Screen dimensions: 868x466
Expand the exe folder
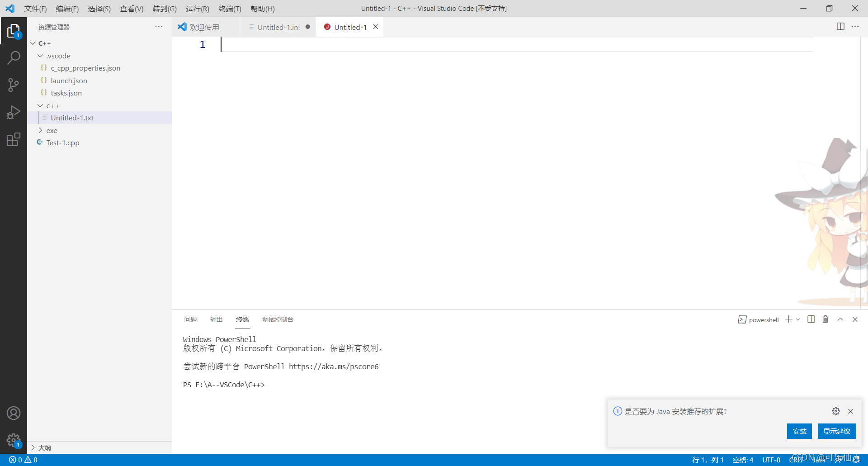point(40,130)
